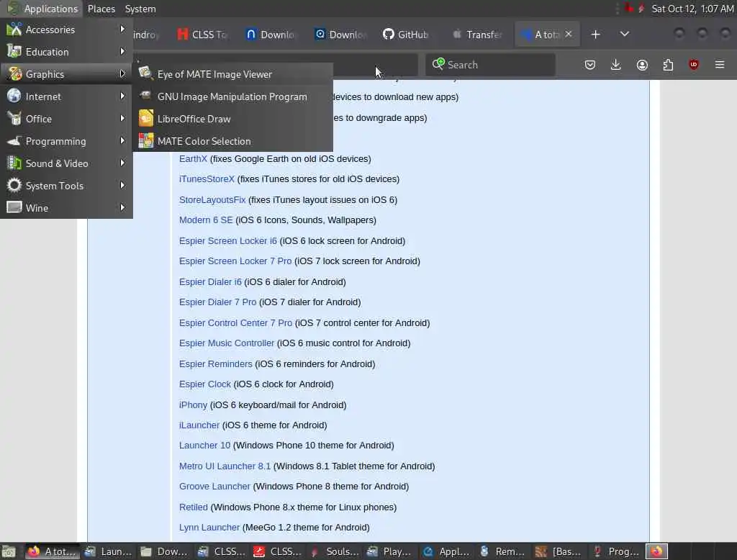Switch to the GitHub tab

pos(406,35)
